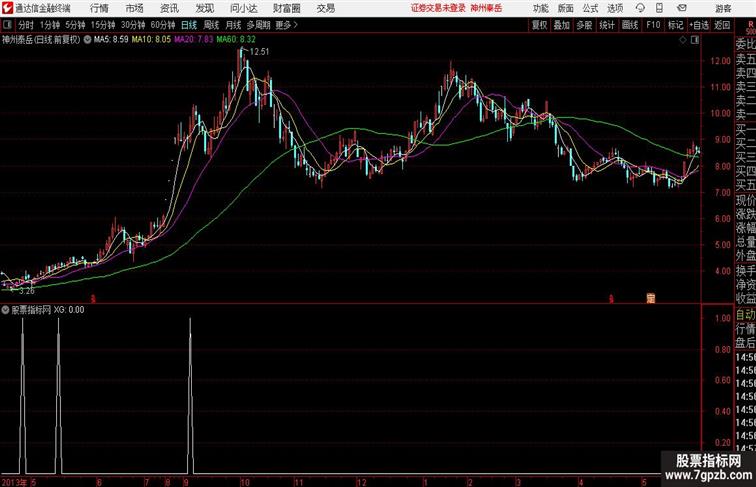
Task: Open the 版面 menu
Action: 566,8
